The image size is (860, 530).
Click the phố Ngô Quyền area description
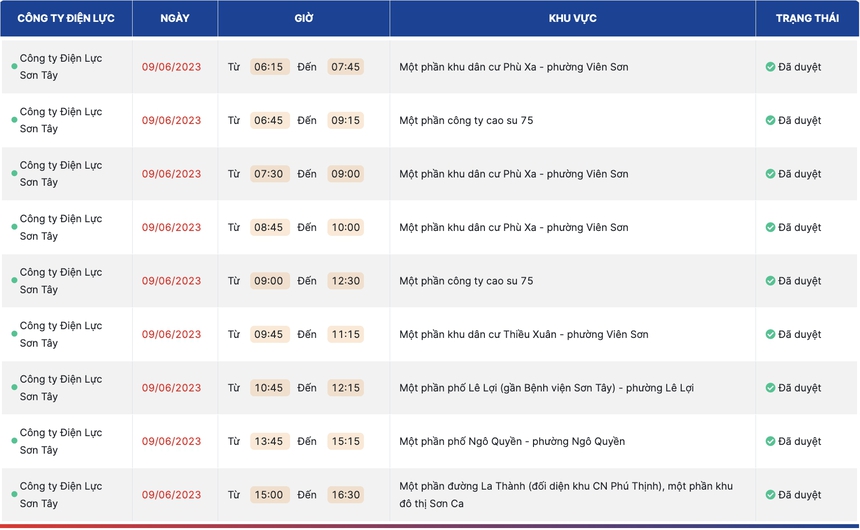point(511,441)
